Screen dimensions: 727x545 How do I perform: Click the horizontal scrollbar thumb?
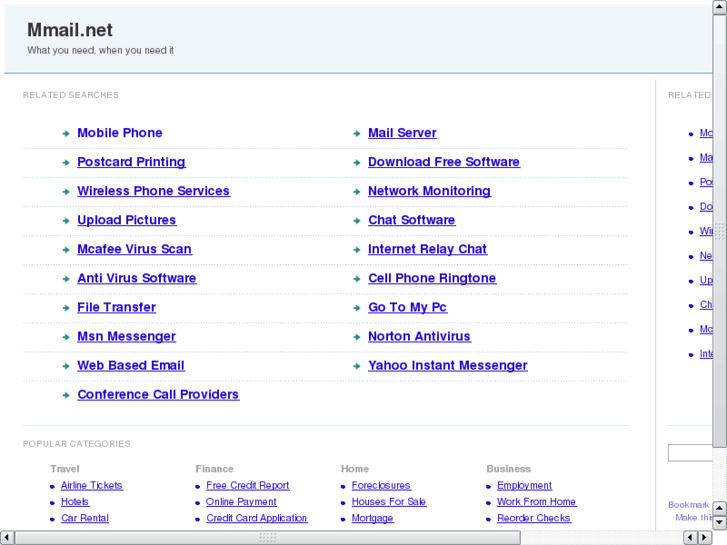[x=266, y=538]
